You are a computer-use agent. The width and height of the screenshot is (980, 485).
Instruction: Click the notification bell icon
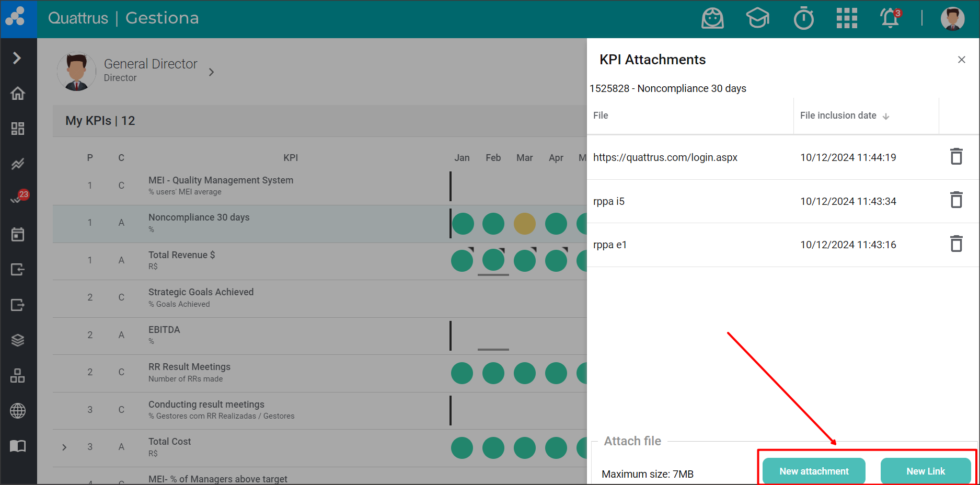pyautogui.click(x=890, y=19)
